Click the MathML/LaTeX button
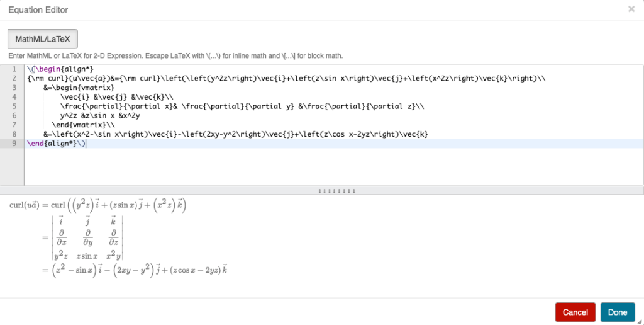 click(42, 39)
